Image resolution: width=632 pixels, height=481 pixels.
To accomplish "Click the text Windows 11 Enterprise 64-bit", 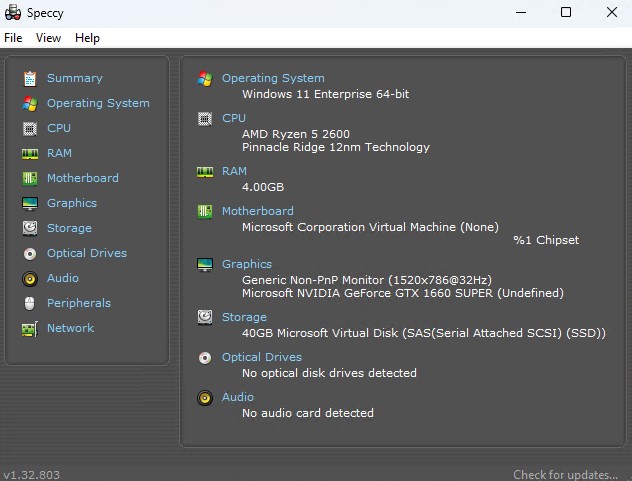I will point(326,94).
